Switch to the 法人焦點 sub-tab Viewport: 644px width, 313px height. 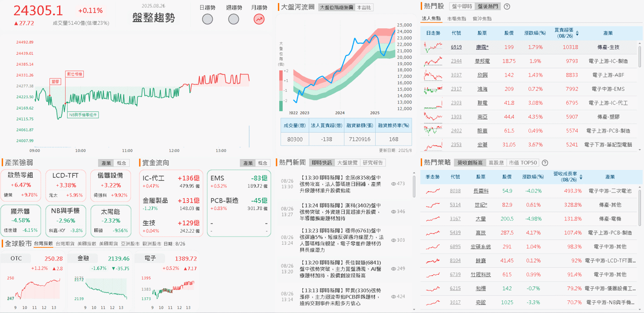click(432, 19)
